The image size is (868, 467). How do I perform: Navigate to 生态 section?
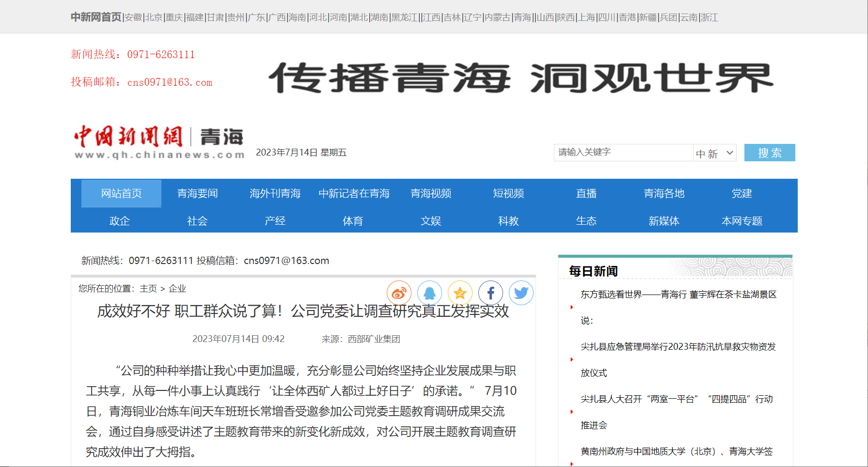coord(586,221)
